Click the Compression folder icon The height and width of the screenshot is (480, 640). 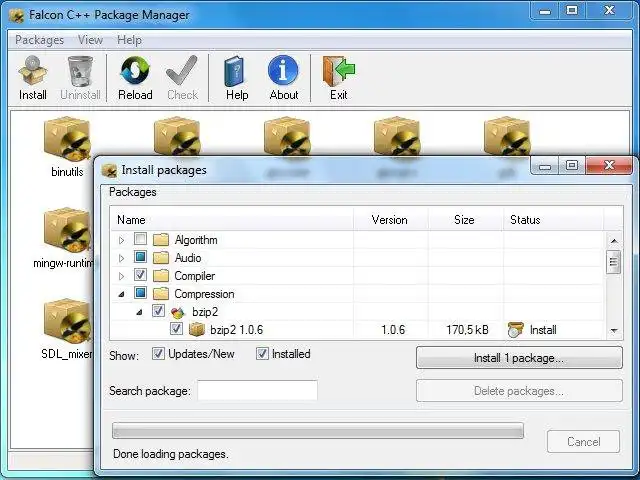[x=161, y=293]
